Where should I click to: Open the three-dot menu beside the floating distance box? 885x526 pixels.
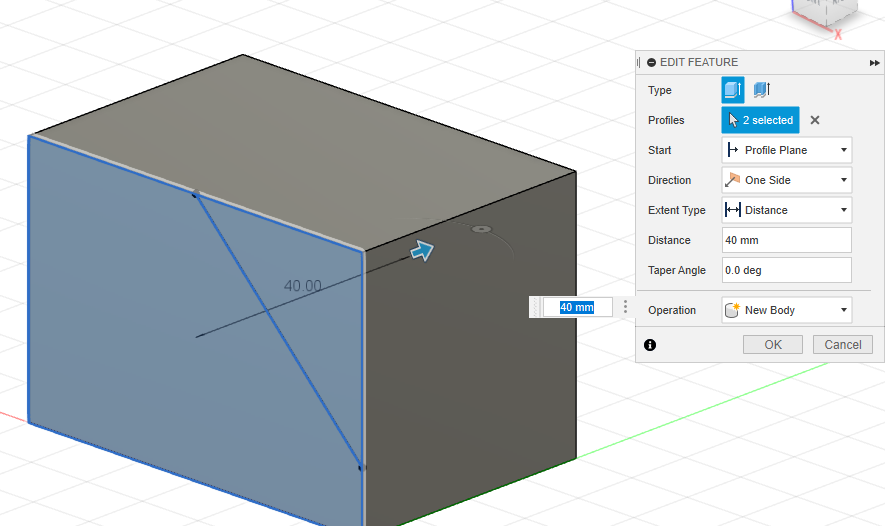click(x=625, y=307)
